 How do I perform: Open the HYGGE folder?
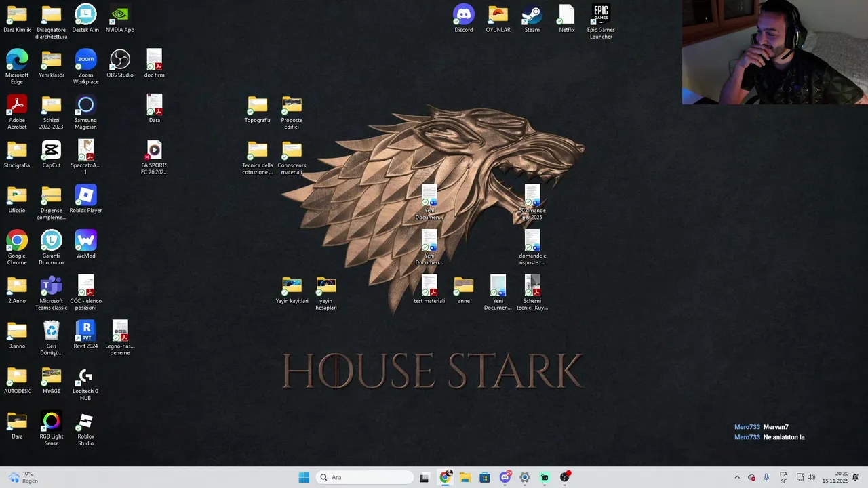pos(52,381)
